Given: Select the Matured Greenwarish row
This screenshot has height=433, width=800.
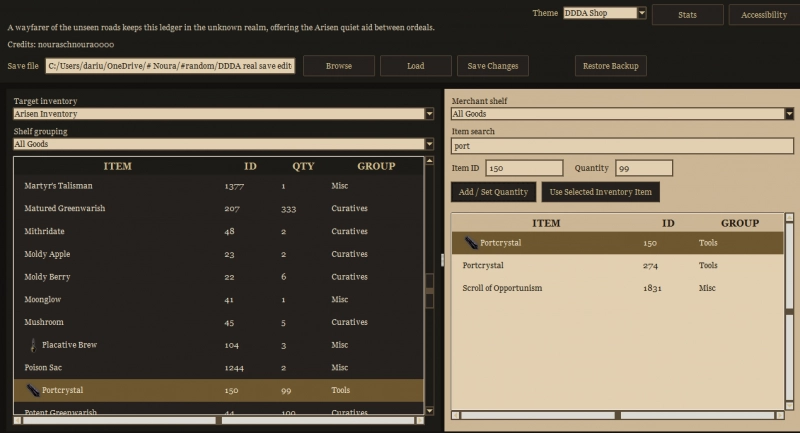Looking at the screenshot, I should point(218,208).
